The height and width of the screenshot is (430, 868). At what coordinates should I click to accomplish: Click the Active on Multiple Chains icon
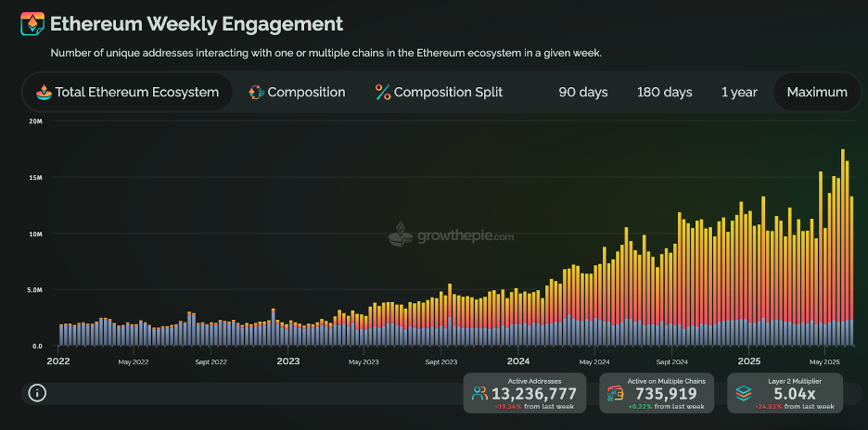616,393
